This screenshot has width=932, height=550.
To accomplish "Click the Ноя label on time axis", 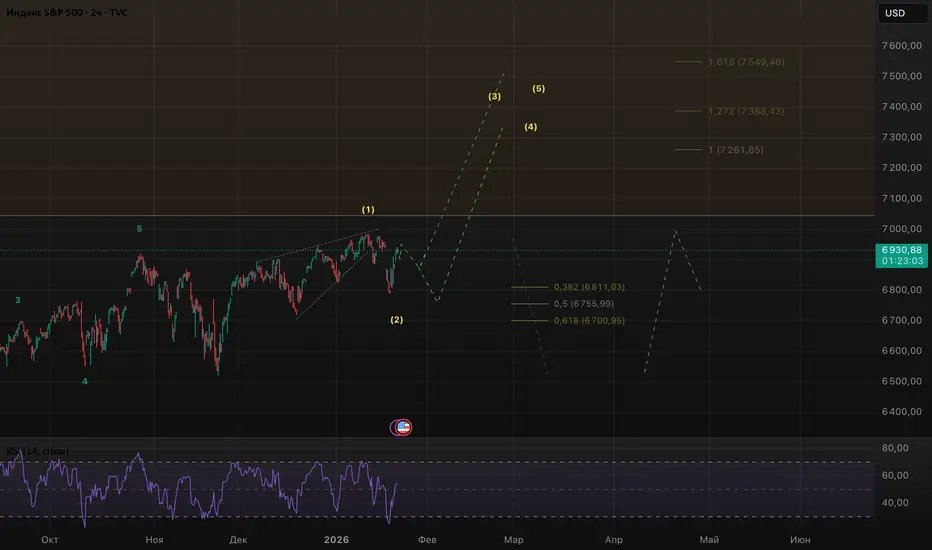I will pyautogui.click(x=154, y=540).
